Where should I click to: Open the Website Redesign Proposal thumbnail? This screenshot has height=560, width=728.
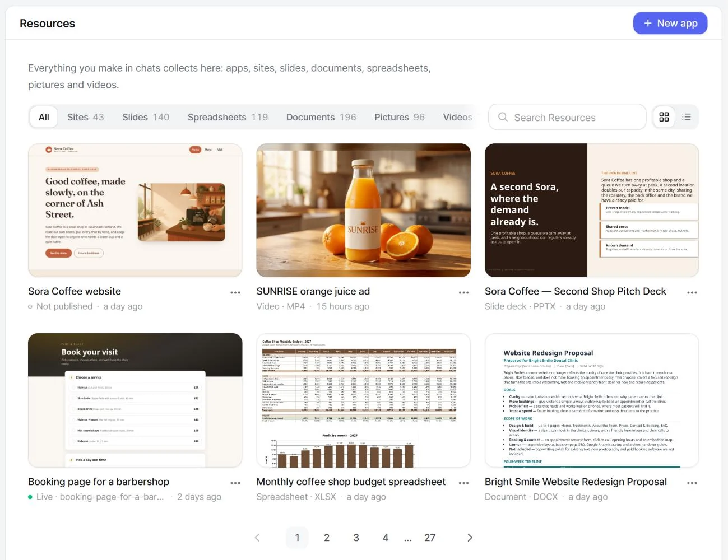pos(592,400)
